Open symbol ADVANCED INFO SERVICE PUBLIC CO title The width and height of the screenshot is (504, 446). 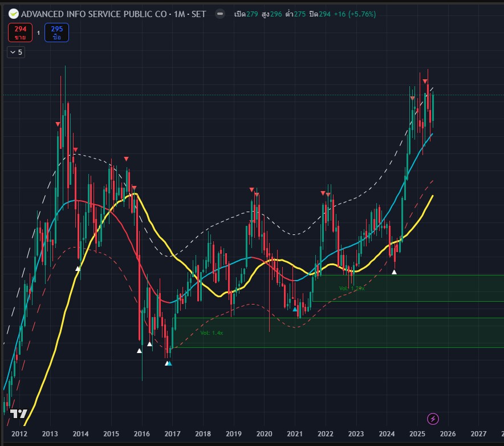pos(94,14)
